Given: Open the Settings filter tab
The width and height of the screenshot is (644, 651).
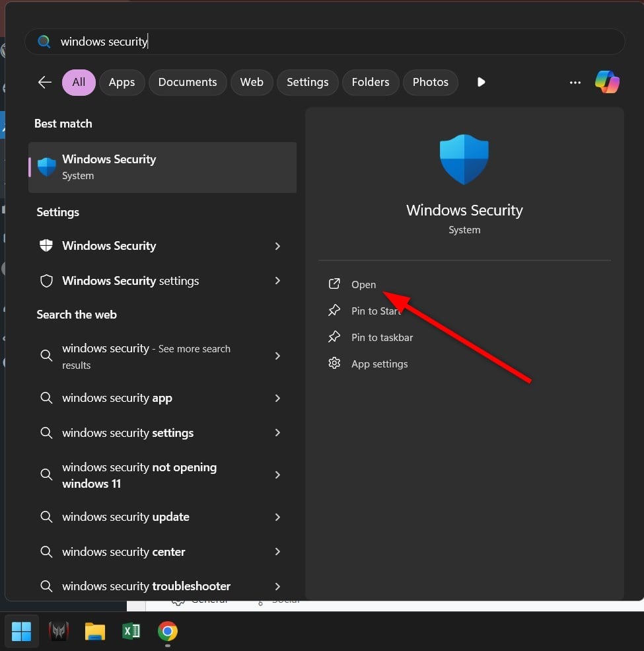Looking at the screenshot, I should (x=307, y=82).
